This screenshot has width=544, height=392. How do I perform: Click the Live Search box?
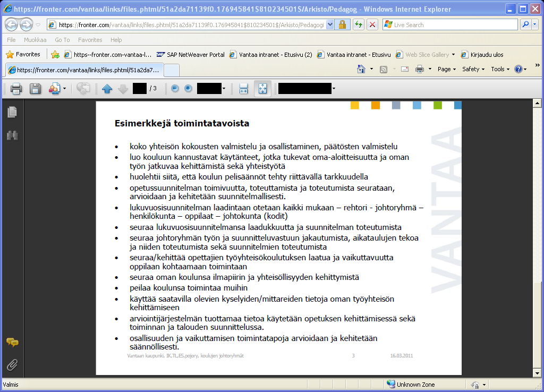click(450, 24)
